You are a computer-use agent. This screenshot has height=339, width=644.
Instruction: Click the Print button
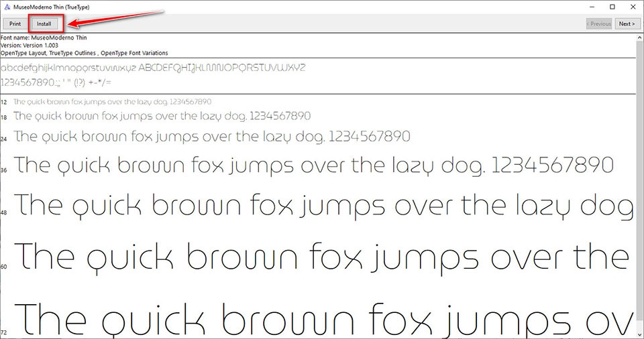(15, 24)
